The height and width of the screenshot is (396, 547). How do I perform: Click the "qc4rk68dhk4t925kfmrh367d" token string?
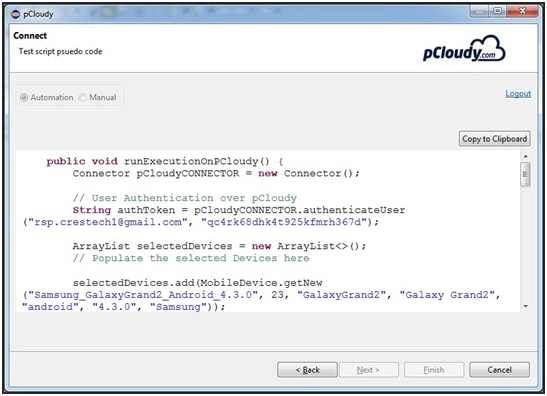click(284, 222)
